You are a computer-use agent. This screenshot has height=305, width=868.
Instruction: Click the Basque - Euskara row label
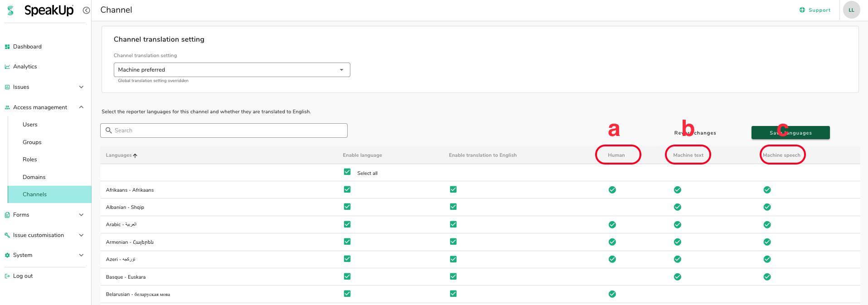[126, 277]
